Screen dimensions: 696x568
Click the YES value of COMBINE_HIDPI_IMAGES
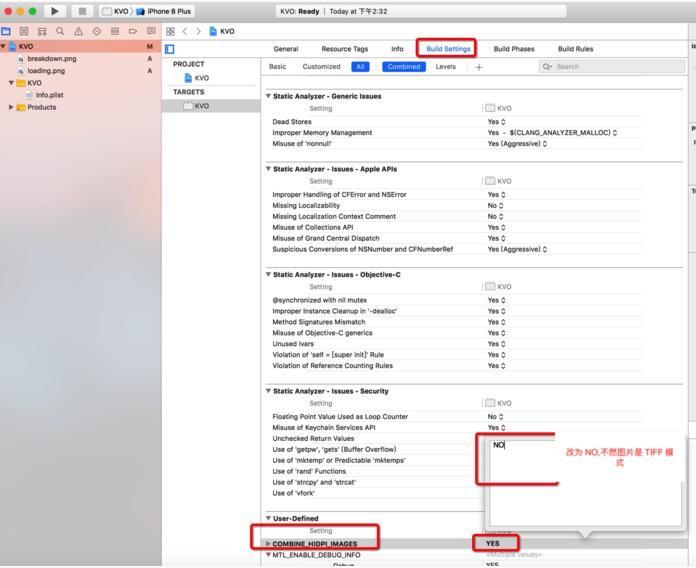(x=493, y=543)
